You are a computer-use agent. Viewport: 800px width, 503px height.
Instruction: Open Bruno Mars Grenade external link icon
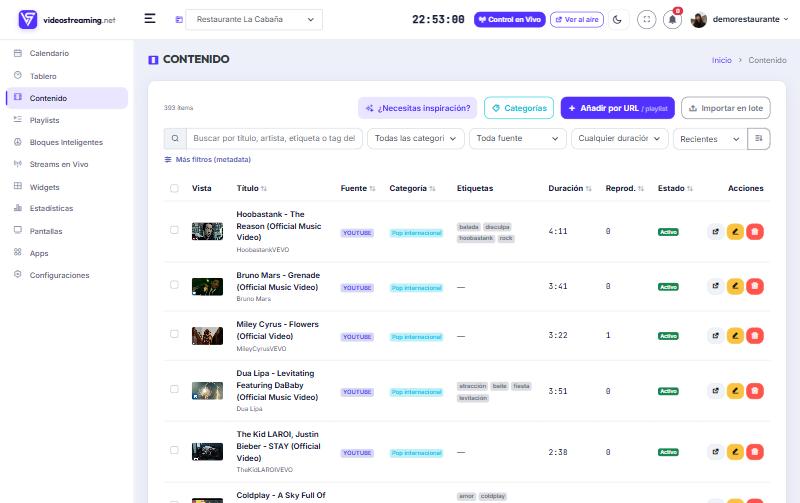(715, 286)
